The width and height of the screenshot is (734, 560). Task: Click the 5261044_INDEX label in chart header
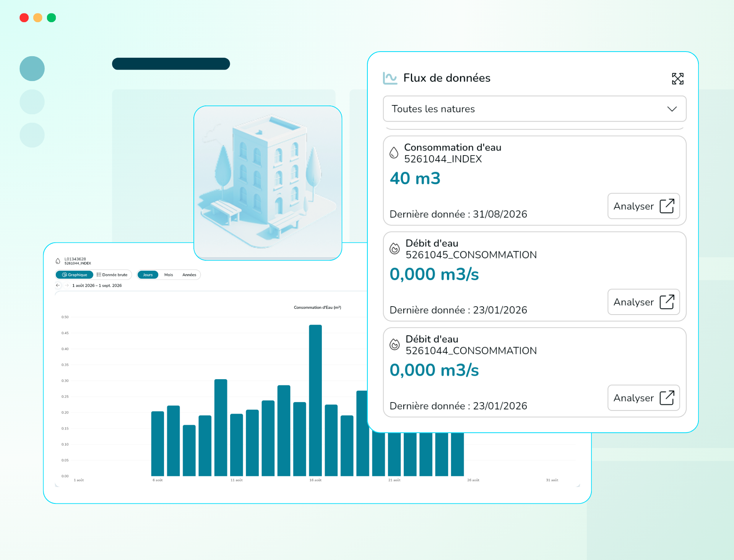(x=78, y=263)
